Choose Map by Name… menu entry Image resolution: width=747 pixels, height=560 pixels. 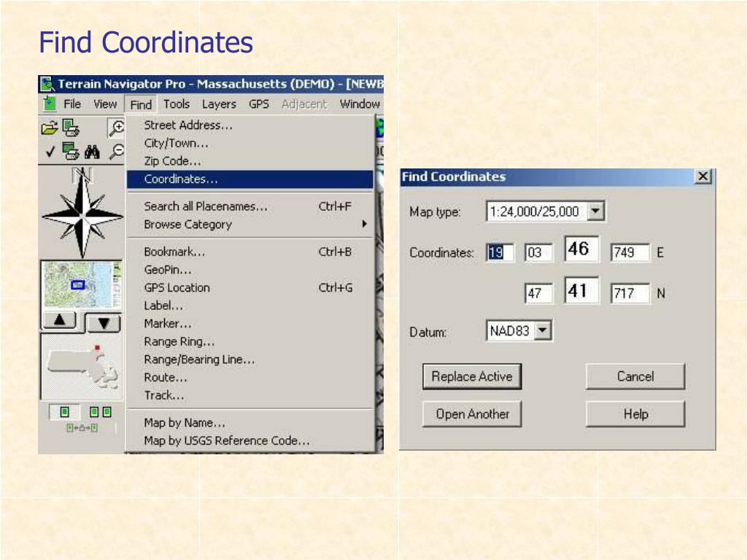tap(249, 422)
